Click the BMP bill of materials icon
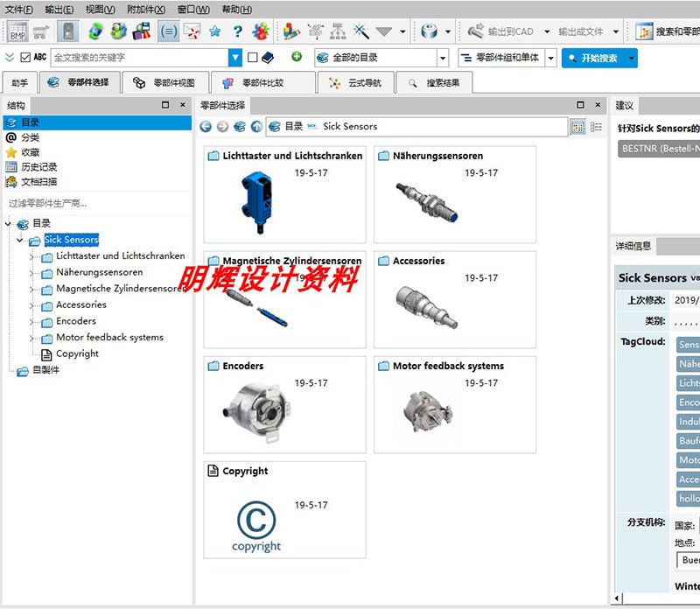Screen dimensions: 700x609 pos(17,31)
